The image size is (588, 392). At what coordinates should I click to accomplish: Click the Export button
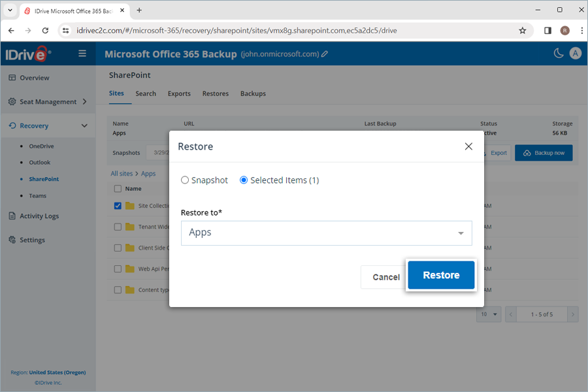[x=497, y=153]
